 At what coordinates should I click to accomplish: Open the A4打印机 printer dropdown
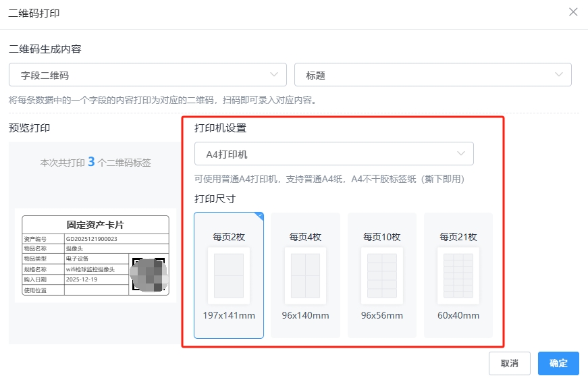333,154
